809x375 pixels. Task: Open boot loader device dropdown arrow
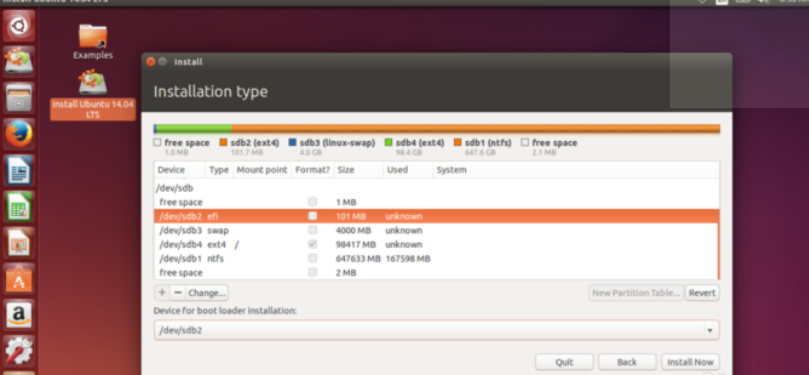[x=710, y=330]
